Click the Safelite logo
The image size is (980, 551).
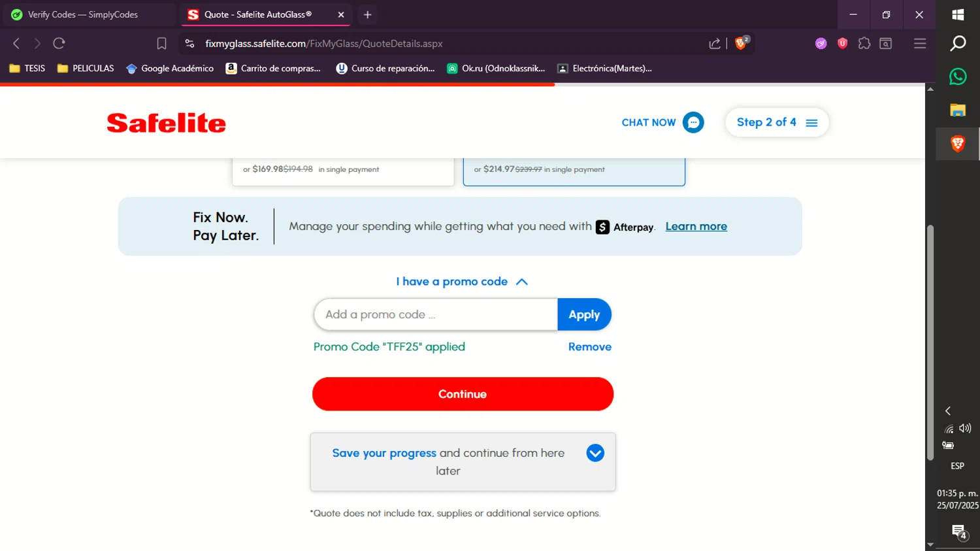click(167, 123)
